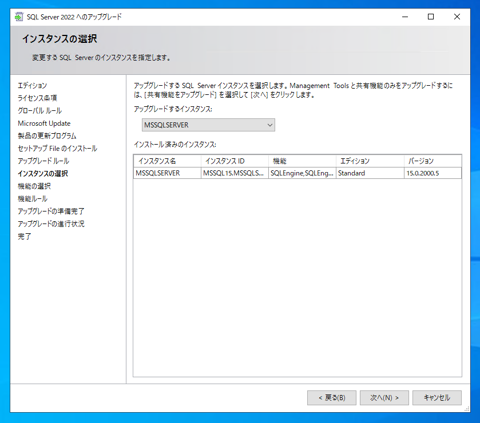Click the 次へ(N) > button
The height and width of the screenshot is (423, 480).
[384, 398]
